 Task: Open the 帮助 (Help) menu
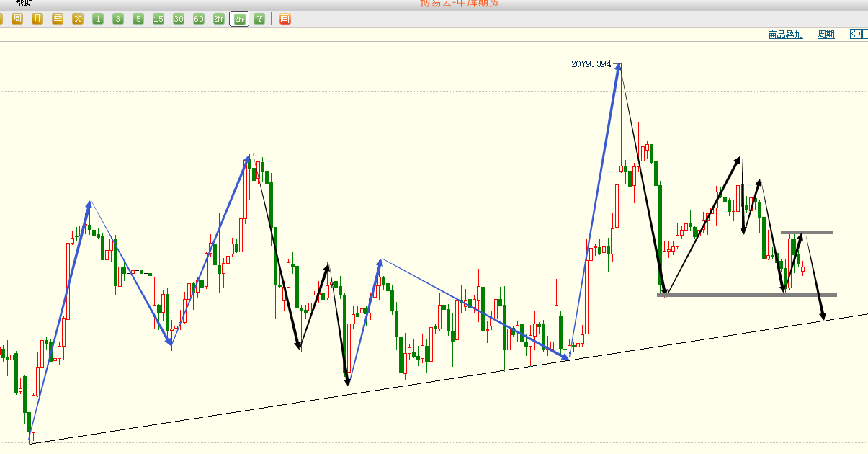coord(24,3)
